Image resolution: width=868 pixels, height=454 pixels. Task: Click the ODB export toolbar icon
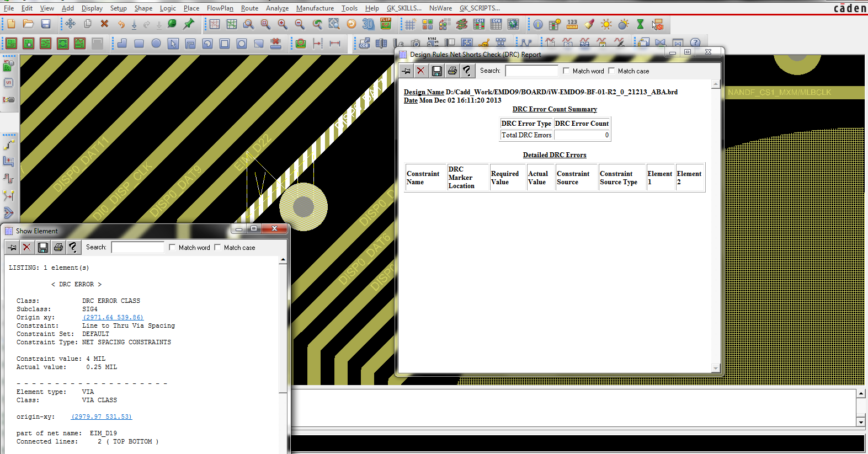(x=364, y=44)
